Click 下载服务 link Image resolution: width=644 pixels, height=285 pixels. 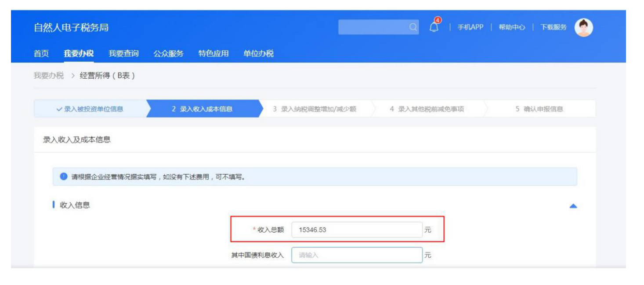coord(554,27)
